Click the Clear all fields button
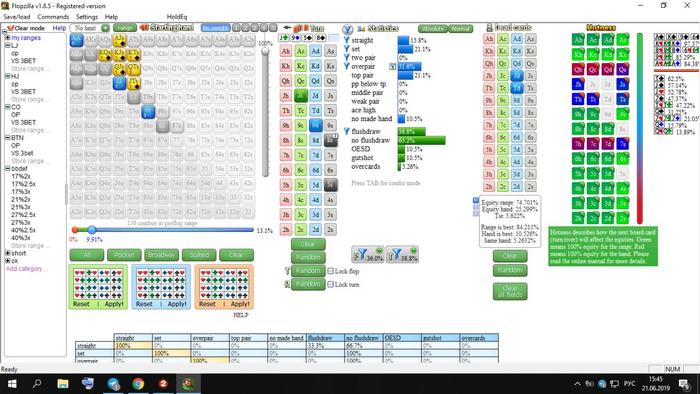700x394 pixels. click(x=510, y=291)
